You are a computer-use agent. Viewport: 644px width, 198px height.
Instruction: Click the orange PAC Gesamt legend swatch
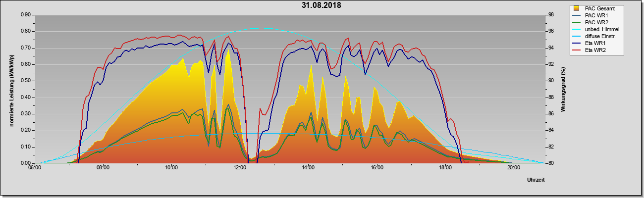pos(577,8)
